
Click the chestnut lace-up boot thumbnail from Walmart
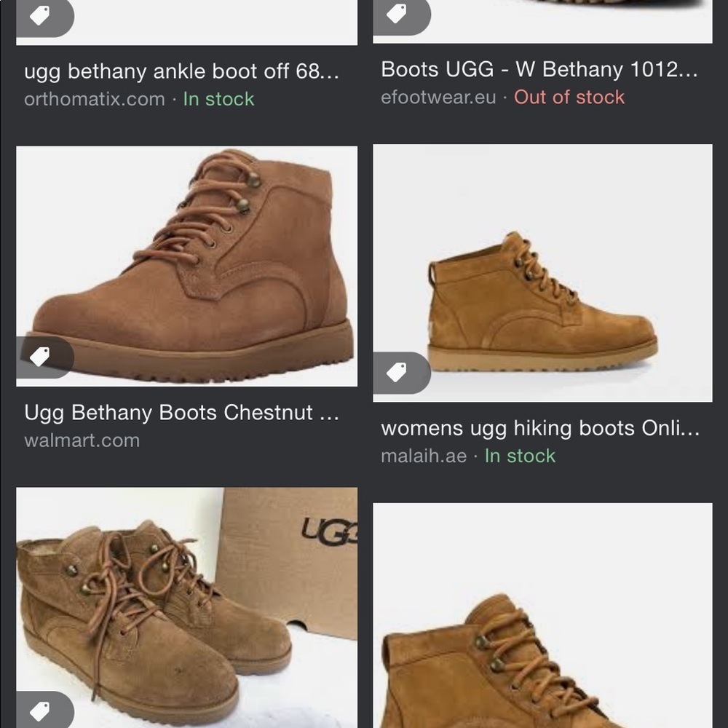pos(188,264)
